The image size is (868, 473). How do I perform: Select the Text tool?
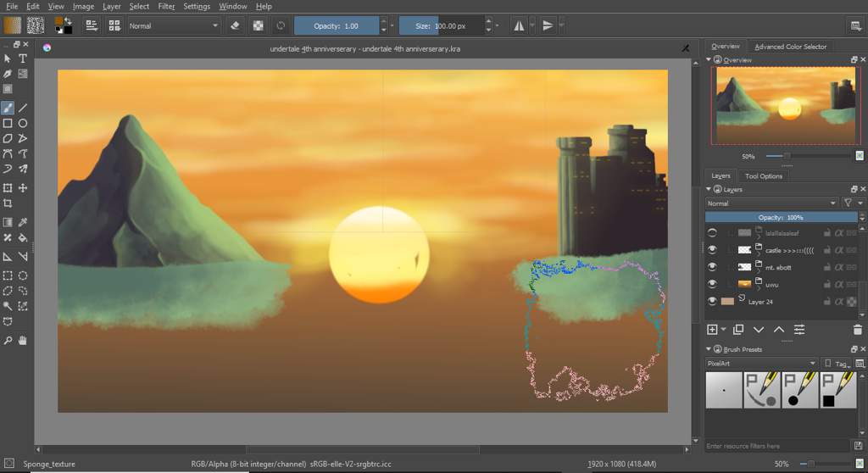[23, 58]
